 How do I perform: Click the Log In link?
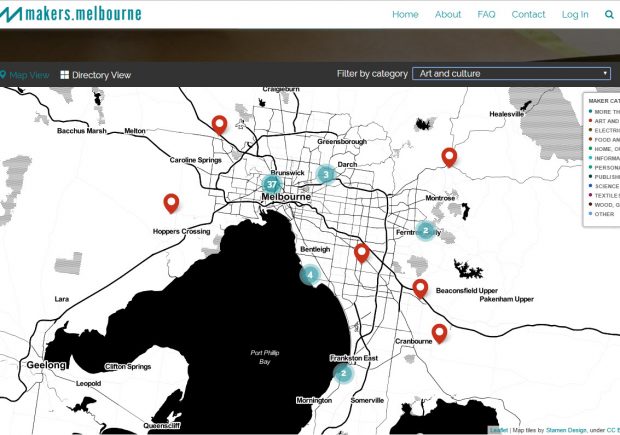pos(575,15)
